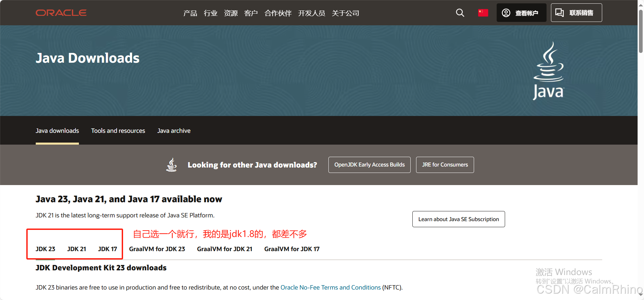This screenshot has width=644, height=300.
Task: Select the China flag country icon
Action: [x=483, y=13]
